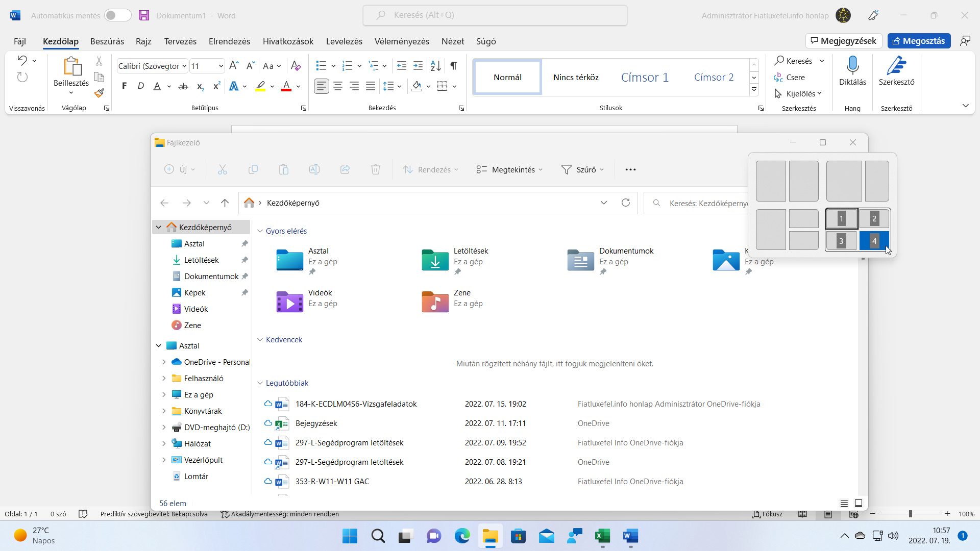The image size is (980, 551).
Task: Toggle strikethrough text formatting
Action: coord(183,86)
